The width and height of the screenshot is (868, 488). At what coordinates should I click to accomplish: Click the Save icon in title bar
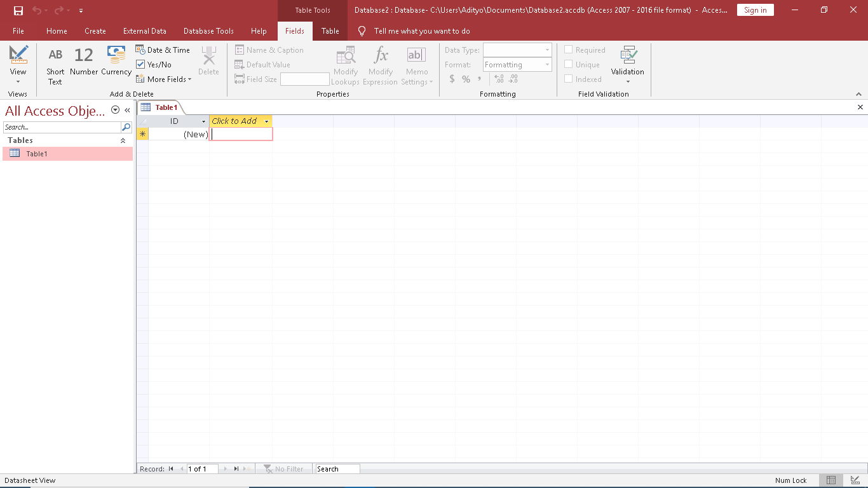pyautogui.click(x=18, y=10)
